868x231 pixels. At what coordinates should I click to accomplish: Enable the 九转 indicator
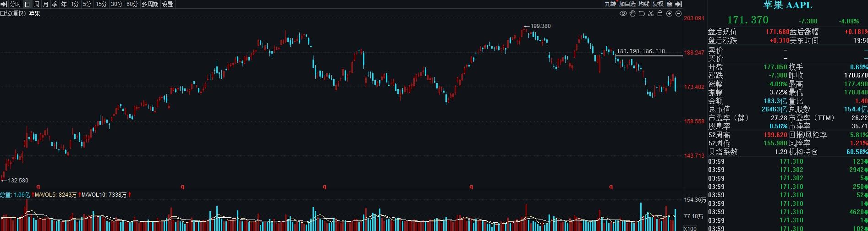tap(610, 4)
